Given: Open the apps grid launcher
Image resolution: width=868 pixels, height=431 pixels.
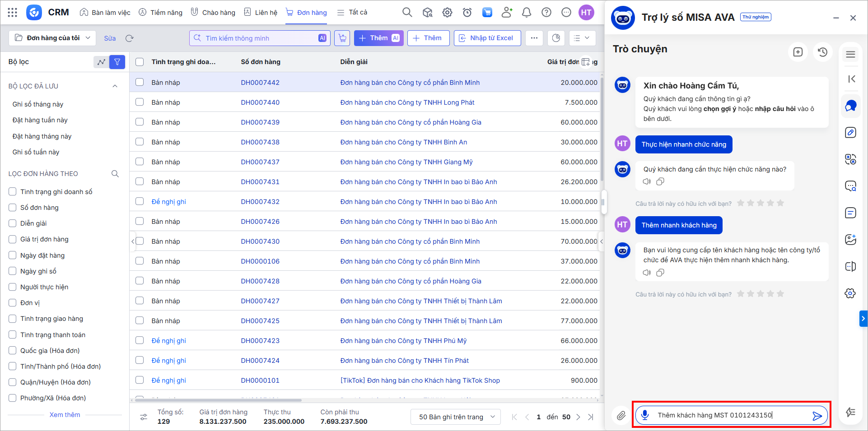Looking at the screenshot, I should 13,13.
